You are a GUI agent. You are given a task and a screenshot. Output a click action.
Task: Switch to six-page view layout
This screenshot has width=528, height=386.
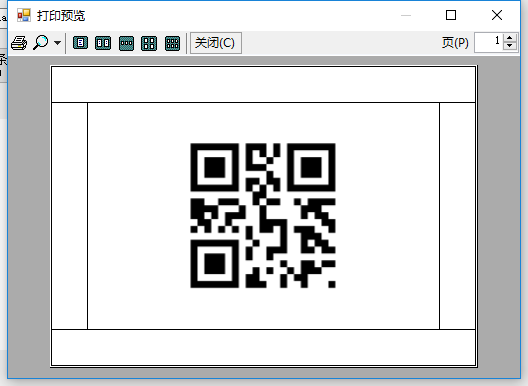tap(172, 43)
